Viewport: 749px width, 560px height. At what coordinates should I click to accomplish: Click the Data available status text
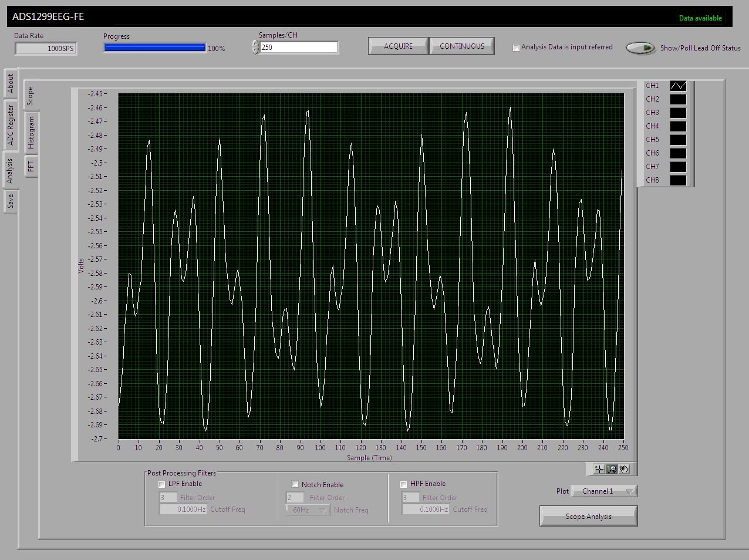[700, 18]
